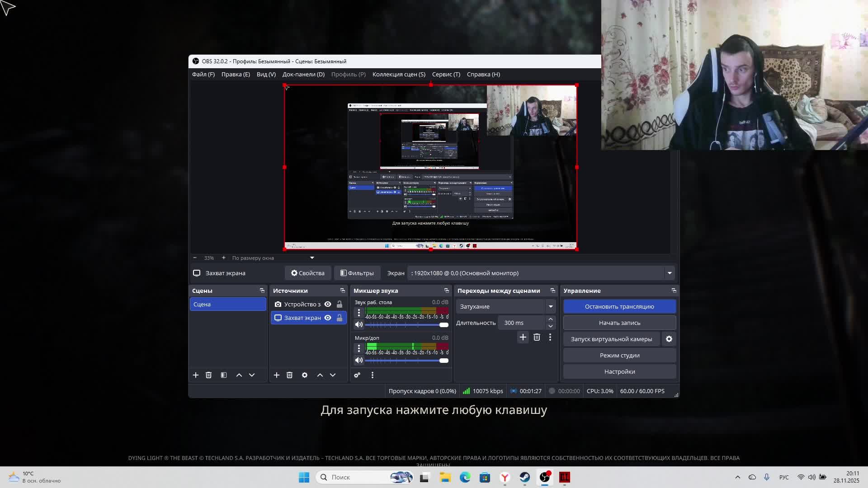Screen dimensions: 868x488
Task: Click Остановить трансляцию button
Action: pos(619,306)
